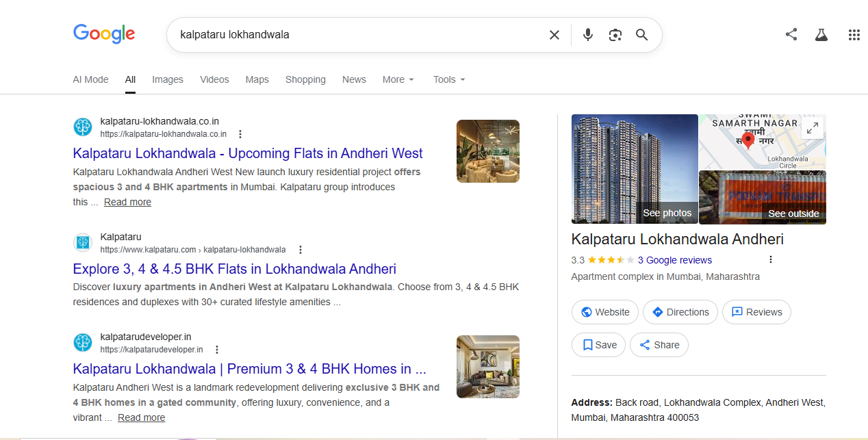The width and height of the screenshot is (868, 440).
Task: Save Kalpataru Lokhandwala Andheri place
Action: pyautogui.click(x=599, y=345)
